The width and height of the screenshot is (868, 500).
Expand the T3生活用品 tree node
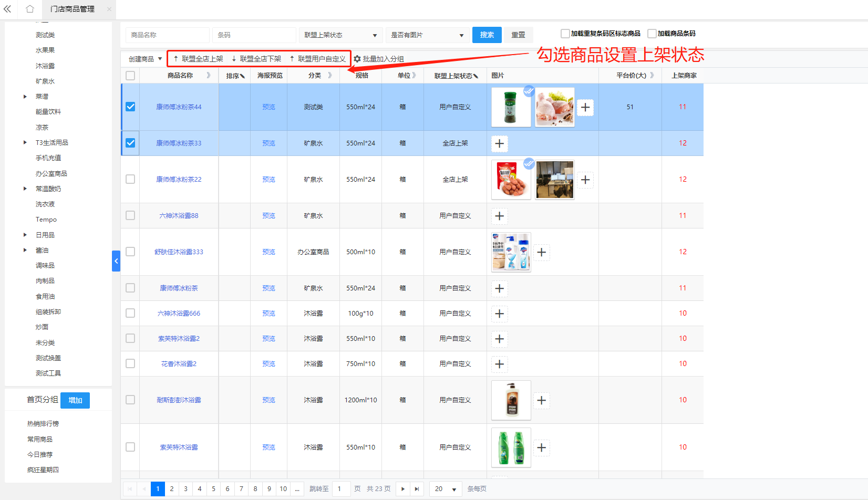tap(25, 143)
